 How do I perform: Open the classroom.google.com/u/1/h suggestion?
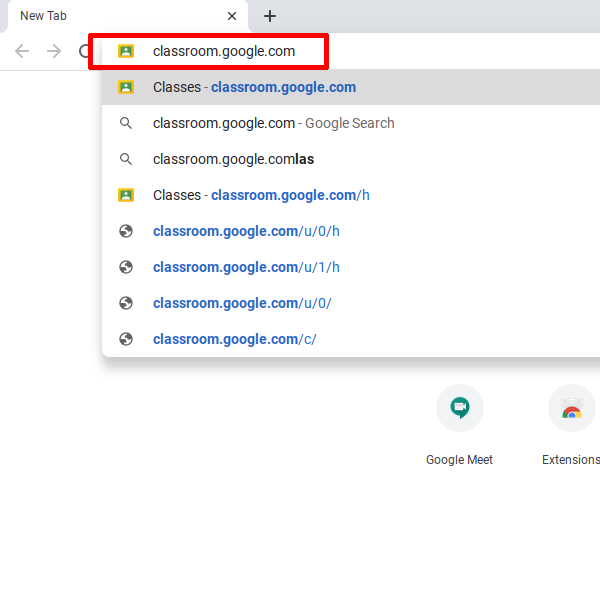[x=246, y=267]
